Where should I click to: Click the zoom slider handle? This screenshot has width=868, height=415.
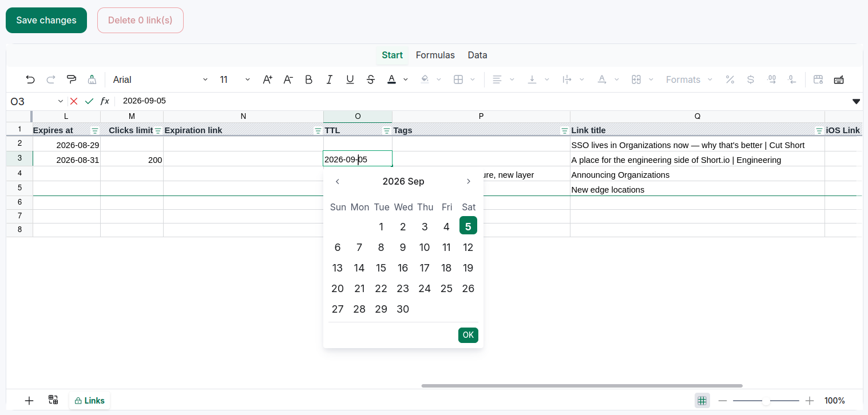coord(766,401)
